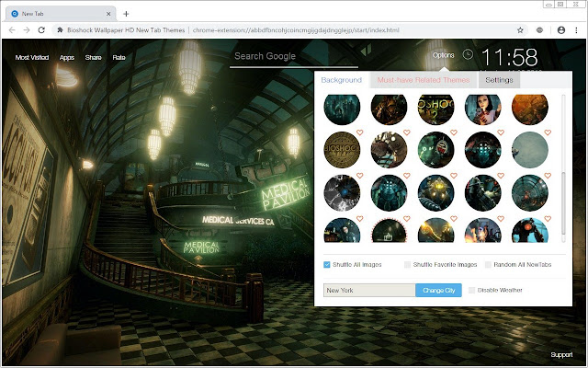Screen dimensions: 588x368
Task: Click the clock icon beside the time
Action: click(468, 54)
